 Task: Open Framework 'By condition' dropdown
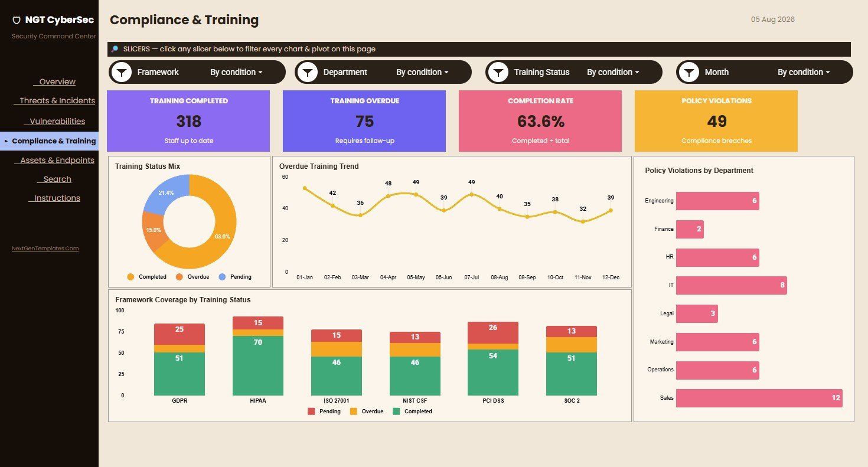236,72
